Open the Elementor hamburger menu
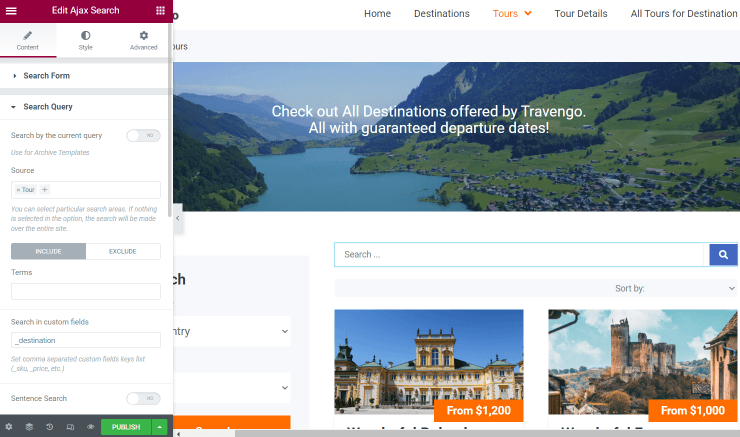Image resolution: width=740 pixels, height=437 pixels. click(11, 10)
